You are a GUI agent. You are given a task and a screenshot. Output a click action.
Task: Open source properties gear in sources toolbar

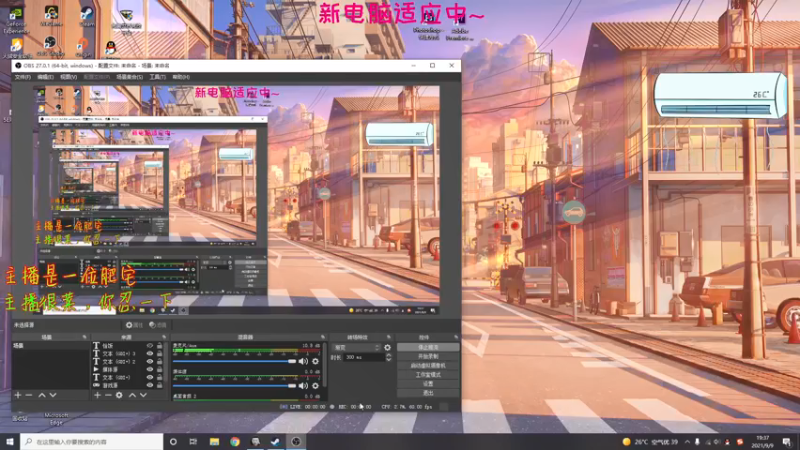(119, 395)
